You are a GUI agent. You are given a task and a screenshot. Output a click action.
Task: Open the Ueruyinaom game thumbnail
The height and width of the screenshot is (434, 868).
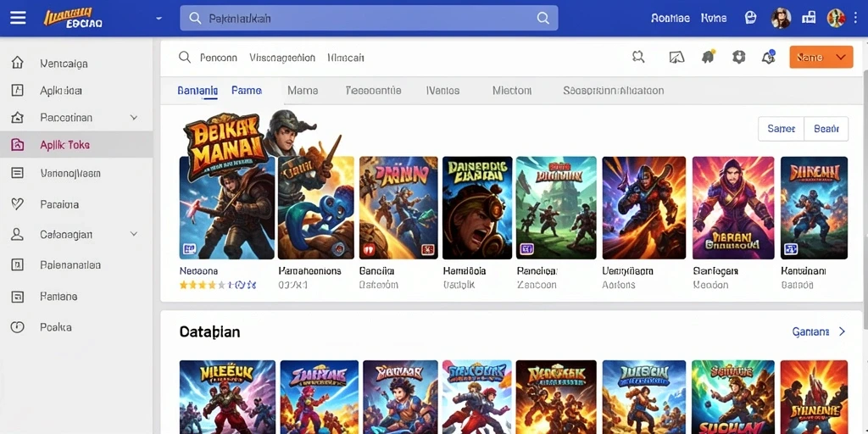[644, 208]
